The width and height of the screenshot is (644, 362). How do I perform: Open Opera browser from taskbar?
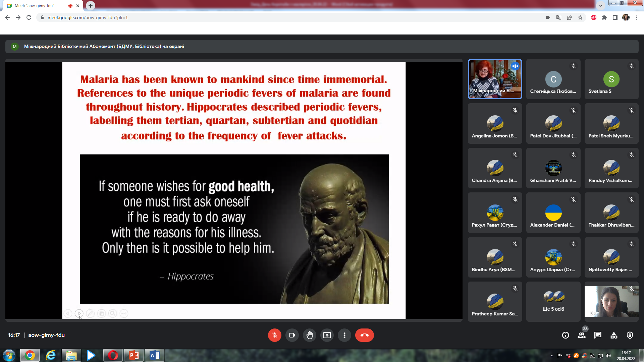pos(113,355)
